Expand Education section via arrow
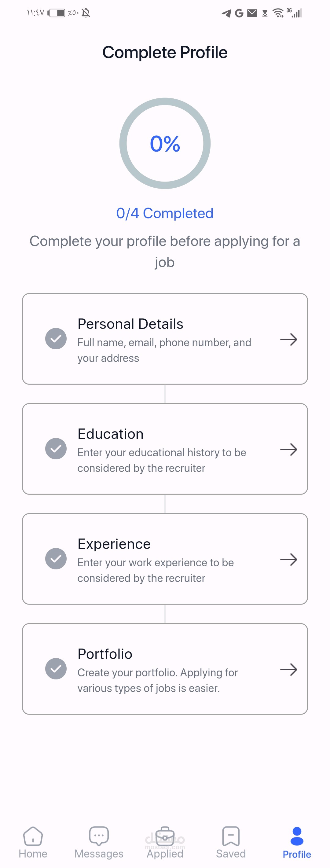Viewport: 330px width, 868px height. [x=288, y=449]
